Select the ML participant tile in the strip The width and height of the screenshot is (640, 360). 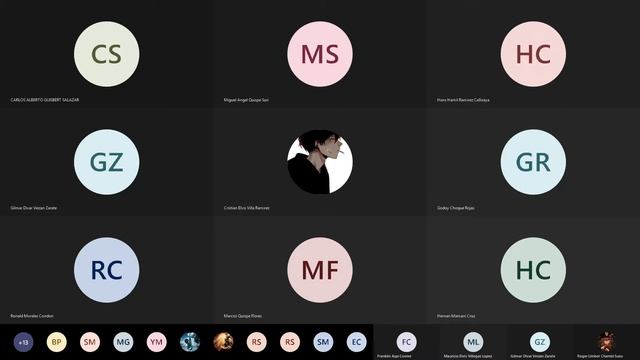point(473,342)
